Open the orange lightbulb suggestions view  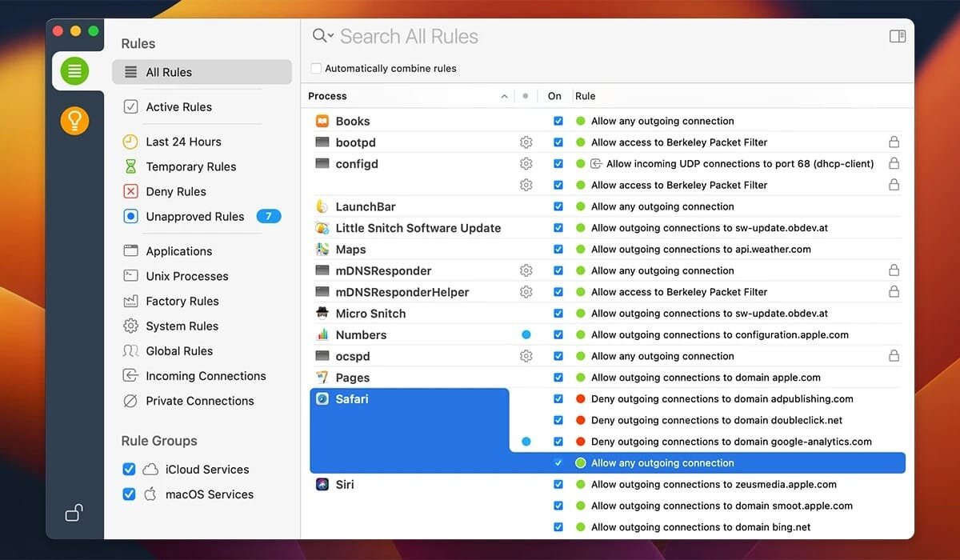(x=74, y=121)
